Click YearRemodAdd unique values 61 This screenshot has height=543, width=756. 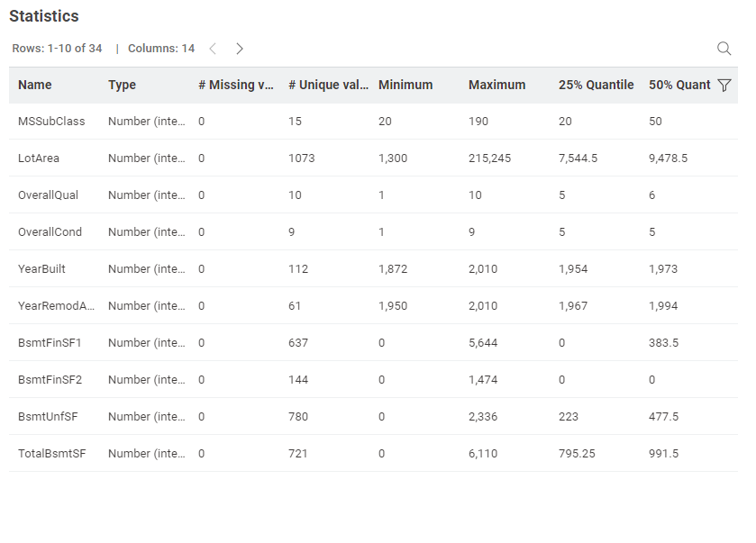[295, 306]
